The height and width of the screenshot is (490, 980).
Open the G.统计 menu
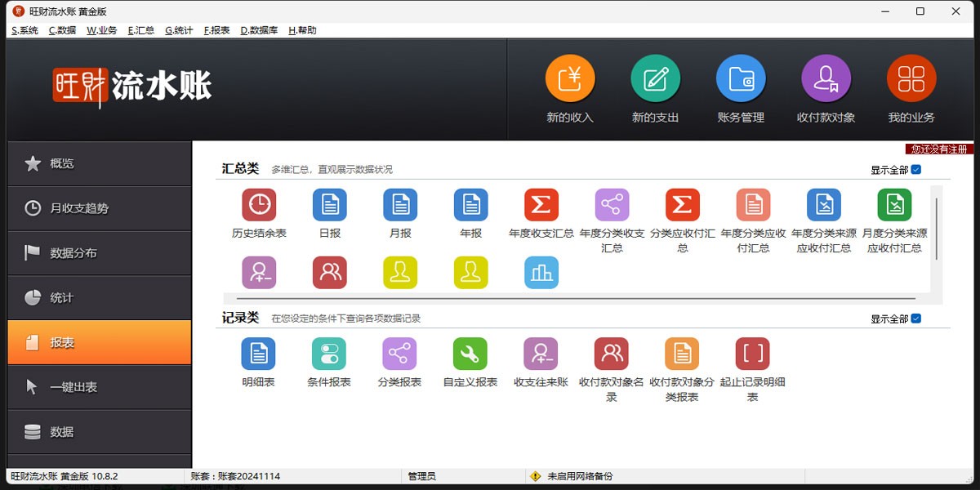point(179,30)
